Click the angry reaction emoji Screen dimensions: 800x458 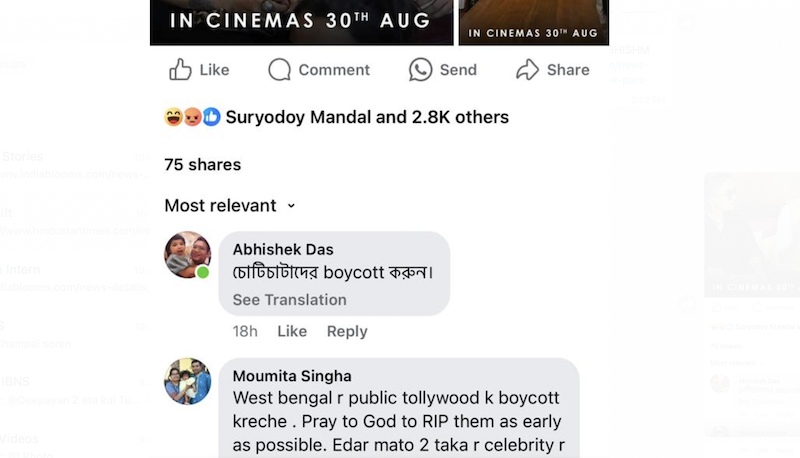point(192,117)
